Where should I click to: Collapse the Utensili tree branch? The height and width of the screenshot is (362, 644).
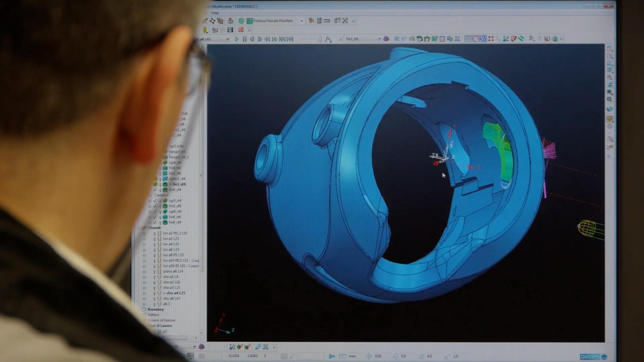coord(138,228)
